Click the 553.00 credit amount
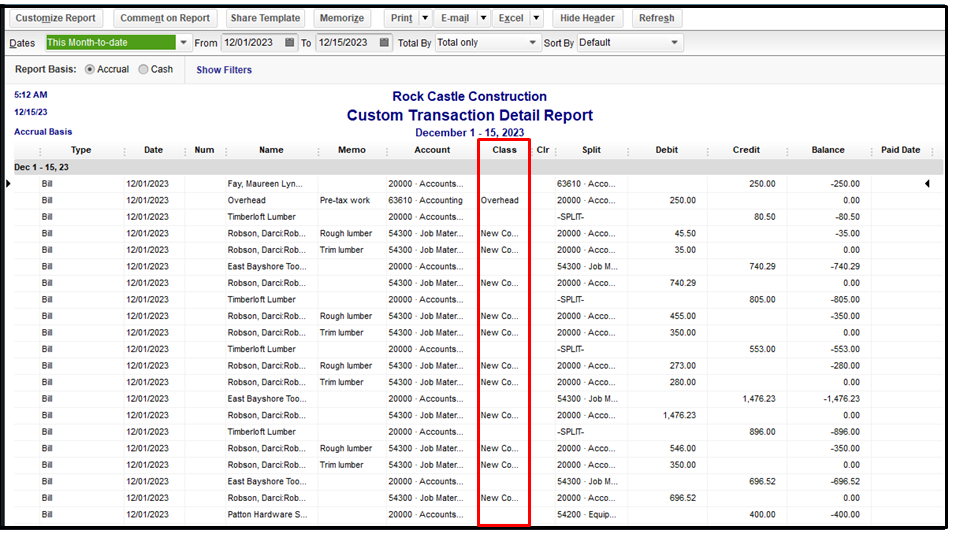958x541 pixels. pyautogui.click(x=762, y=349)
